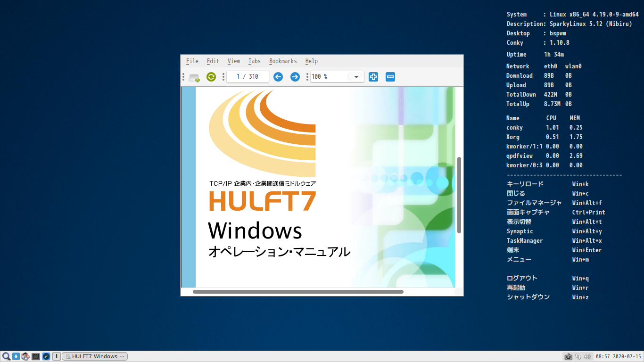Click the open document icon in qpdfview toolbar

194,77
